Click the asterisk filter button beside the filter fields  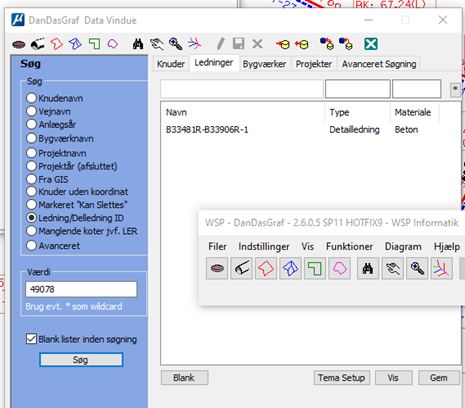(455, 89)
